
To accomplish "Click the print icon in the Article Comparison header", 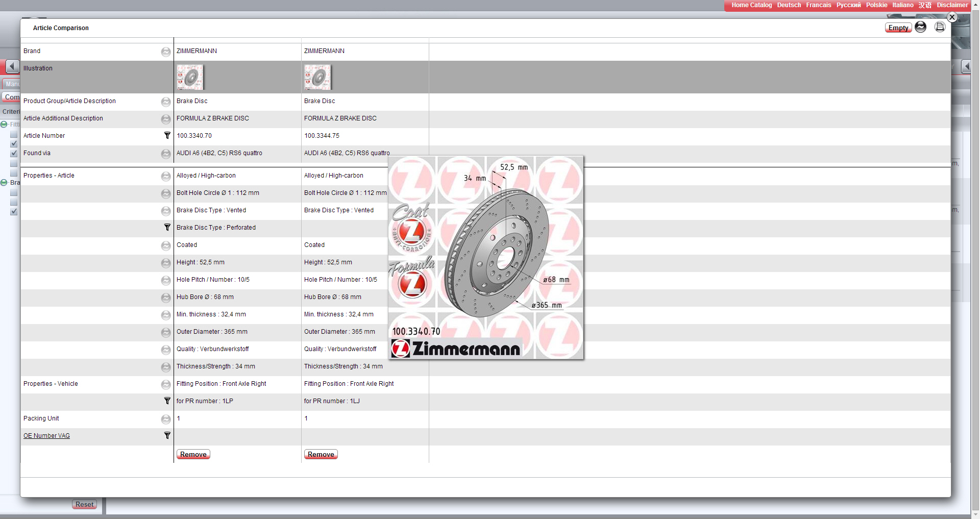I will coord(940,27).
